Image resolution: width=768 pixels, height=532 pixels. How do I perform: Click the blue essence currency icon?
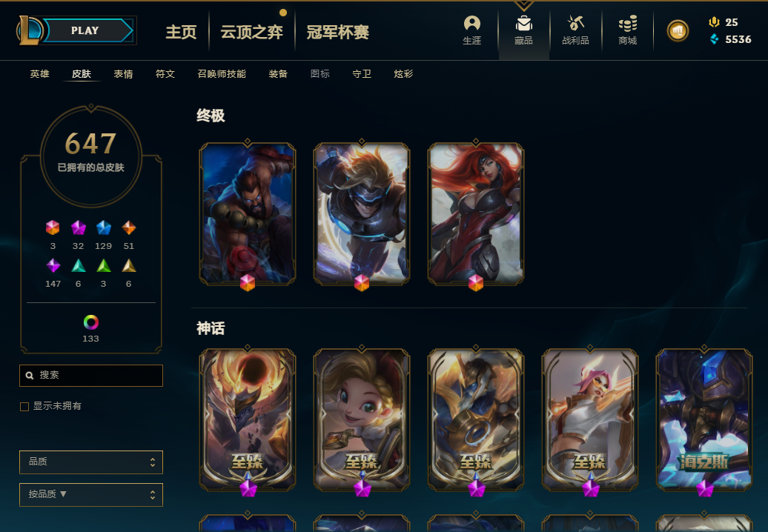714,39
